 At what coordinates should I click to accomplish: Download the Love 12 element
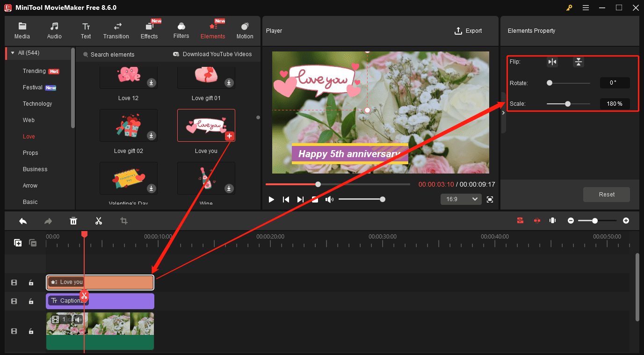pyautogui.click(x=152, y=83)
